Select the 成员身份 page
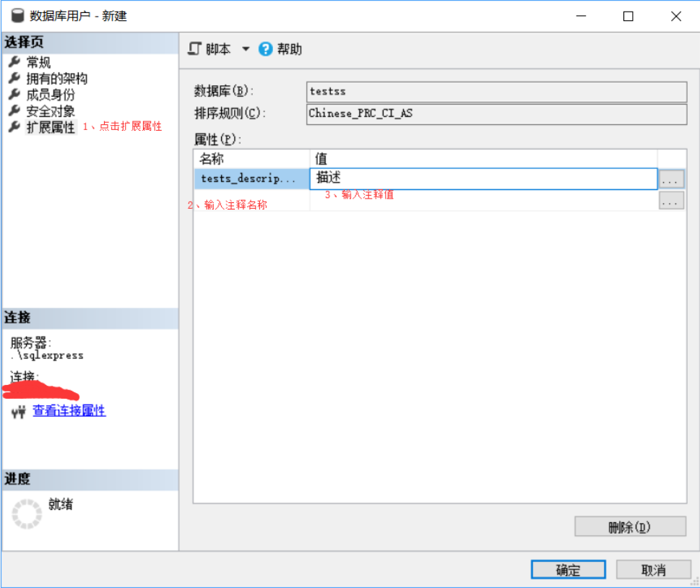The image size is (700, 588). pyautogui.click(x=16, y=94)
